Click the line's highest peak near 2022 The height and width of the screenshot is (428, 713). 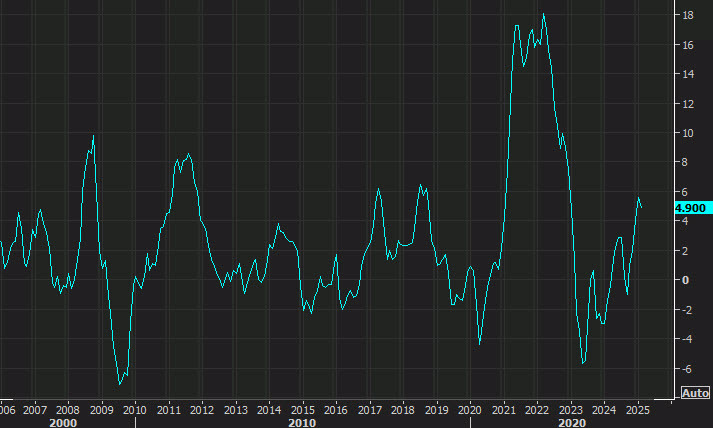pyautogui.click(x=543, y=14)
